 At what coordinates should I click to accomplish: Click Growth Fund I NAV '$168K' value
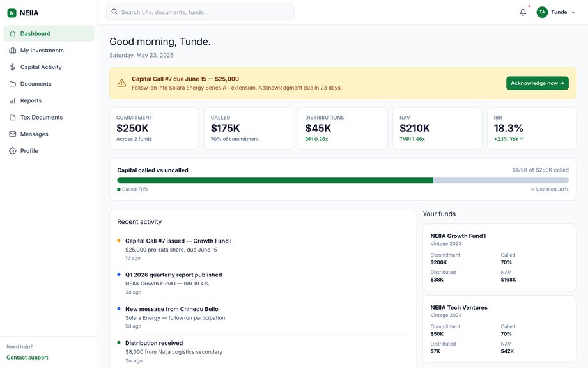click(508, 280)
